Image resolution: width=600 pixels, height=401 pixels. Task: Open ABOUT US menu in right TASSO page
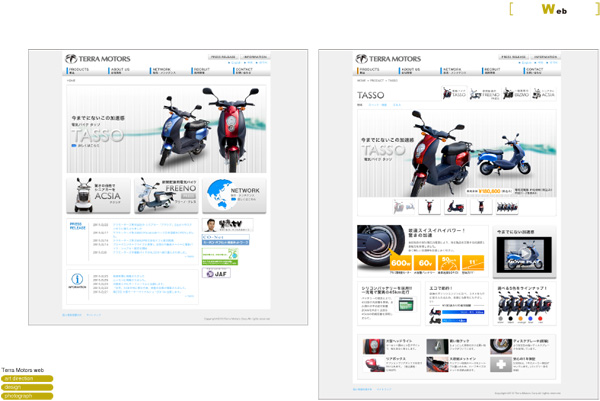click(410, 70)
